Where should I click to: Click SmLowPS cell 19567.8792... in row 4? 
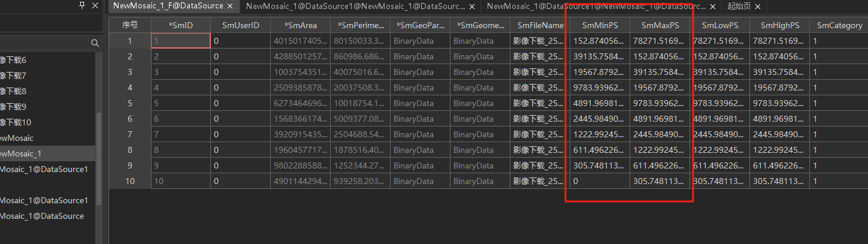click(720, 88)
